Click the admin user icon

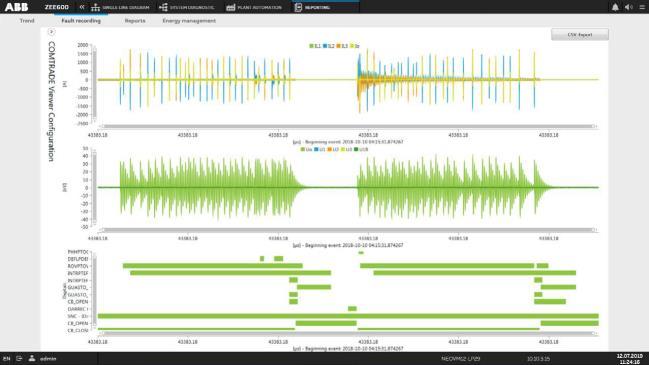pos(32,358)
